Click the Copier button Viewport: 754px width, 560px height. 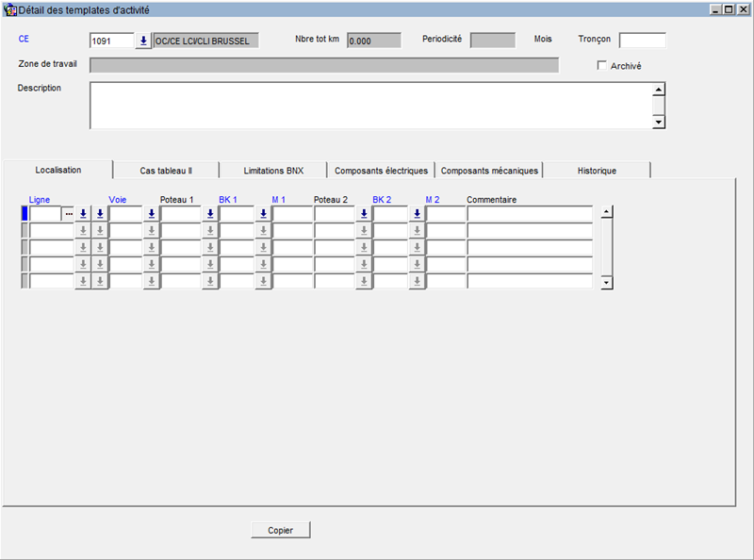point(280,530)
